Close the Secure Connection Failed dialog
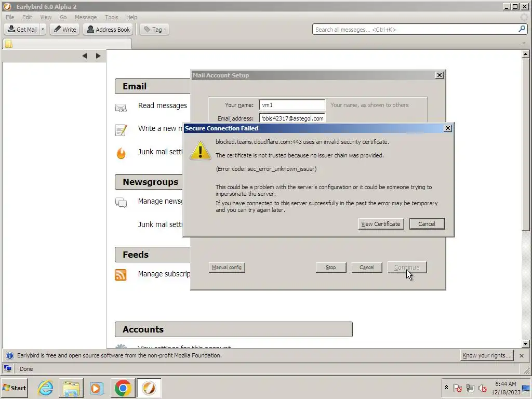 point(448,128)
